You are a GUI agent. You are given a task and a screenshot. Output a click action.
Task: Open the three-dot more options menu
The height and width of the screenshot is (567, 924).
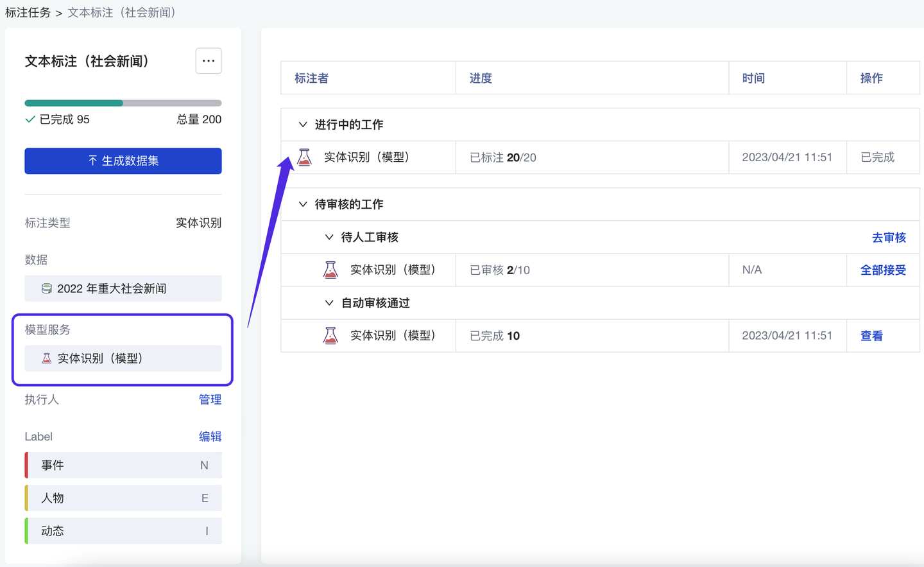pos(209,61)
